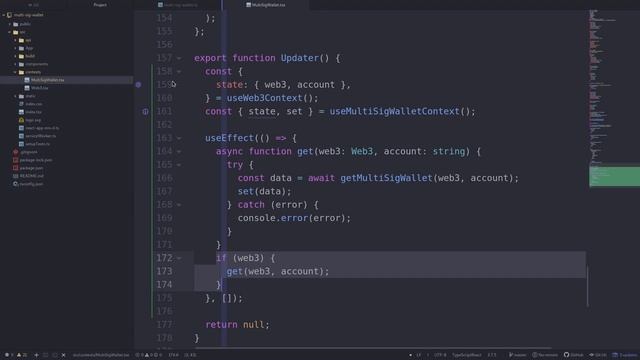The image size is (640, 360).
Task: Click the .gitignore file icon
Action: 16,152
